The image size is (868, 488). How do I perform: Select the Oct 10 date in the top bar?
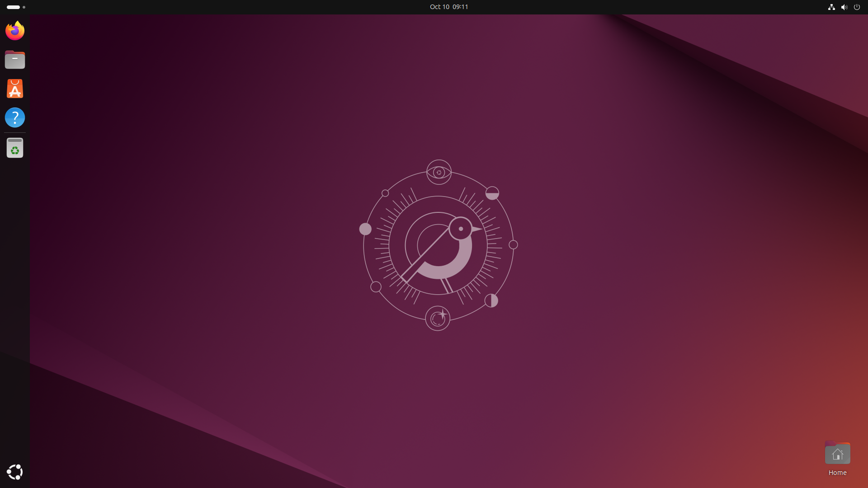(439, 7)
